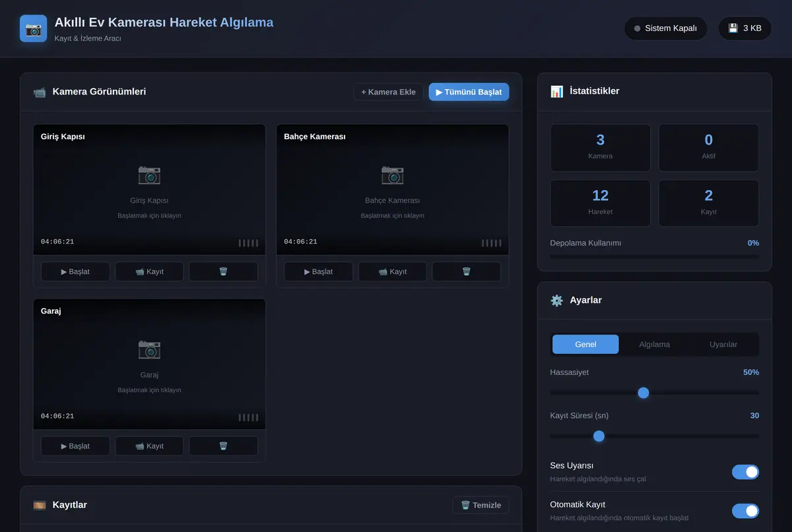The width and height of the screenshot is (792, 532).
Task: Click the camera icon in Garaj preview
Action: pyautogui.click(x=149, y=349)
